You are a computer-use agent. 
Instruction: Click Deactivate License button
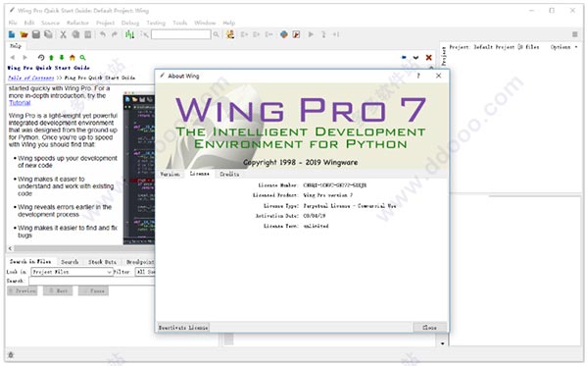pyautogui.click(x=183, y=328)
